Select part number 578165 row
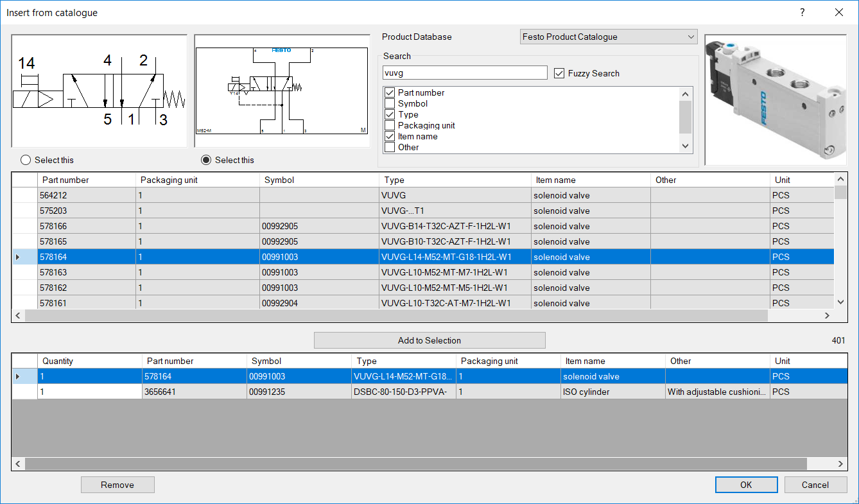The height and width of the screenshot is (504, 859). pos(423,241)
